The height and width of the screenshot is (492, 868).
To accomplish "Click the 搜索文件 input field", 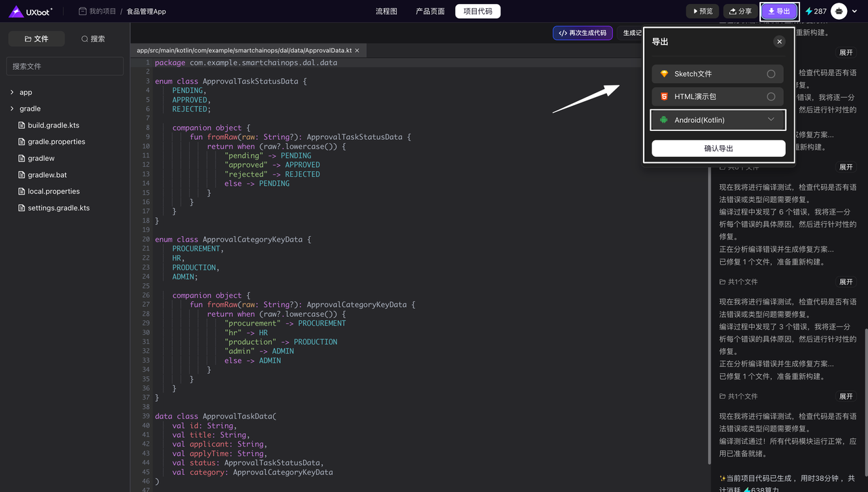I will click(65, 67).
